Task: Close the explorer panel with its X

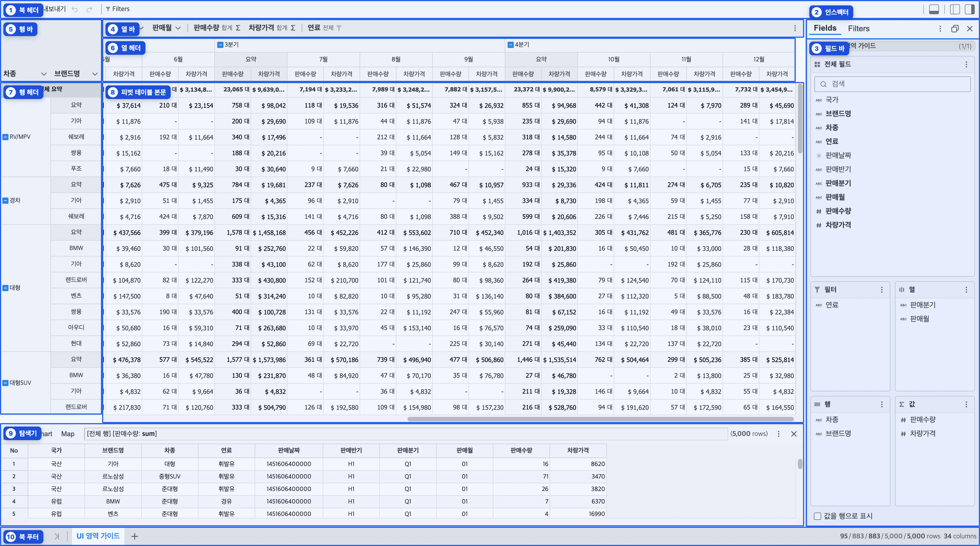Action: click(x=794, y=434)
